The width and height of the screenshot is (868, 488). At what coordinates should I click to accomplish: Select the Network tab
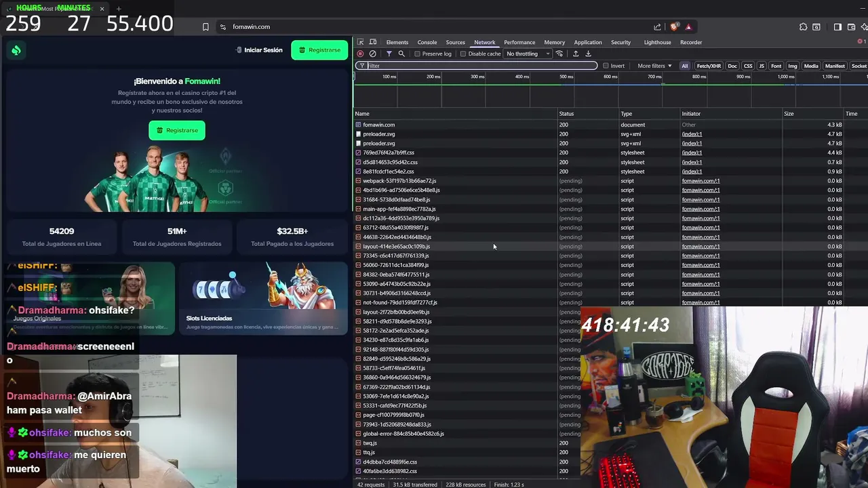[485, 42]
